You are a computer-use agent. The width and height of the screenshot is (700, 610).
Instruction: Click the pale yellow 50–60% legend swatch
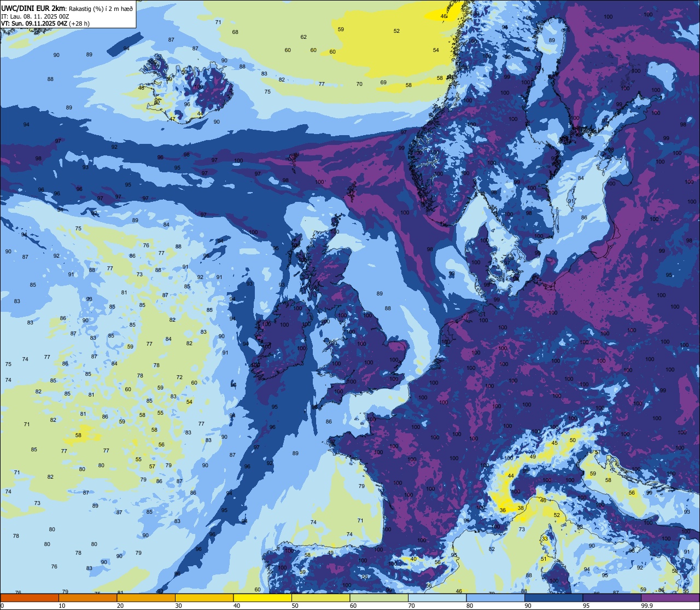pos(320,598)
